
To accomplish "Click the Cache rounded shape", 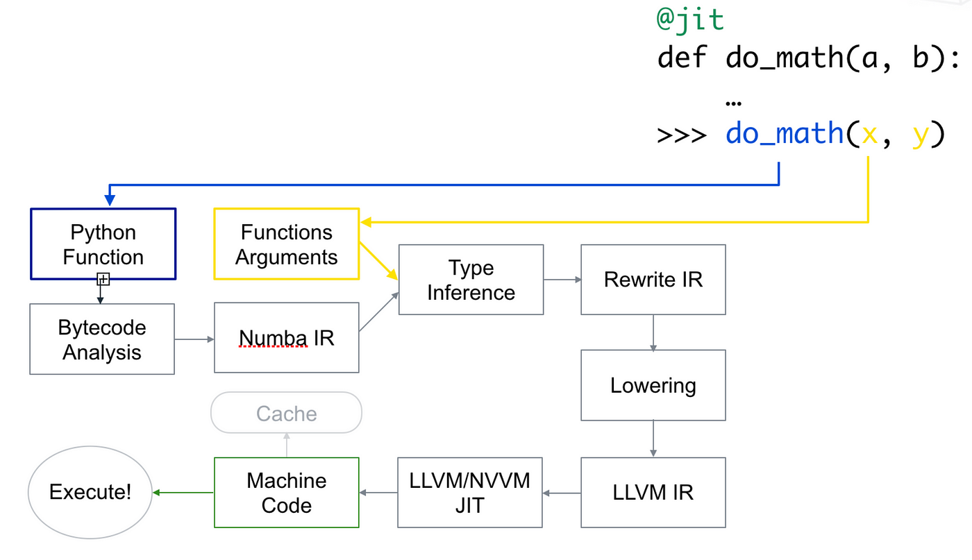I will tap(286, 412).
